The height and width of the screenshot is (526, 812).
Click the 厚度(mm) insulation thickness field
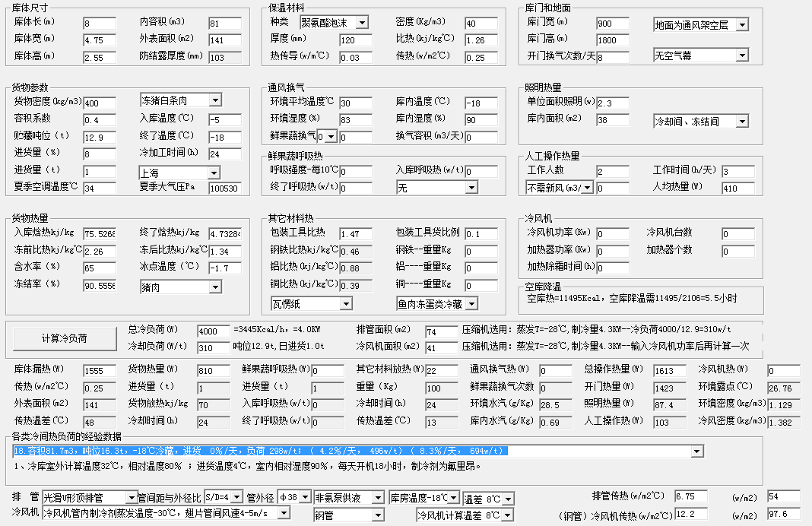point(356,40)
